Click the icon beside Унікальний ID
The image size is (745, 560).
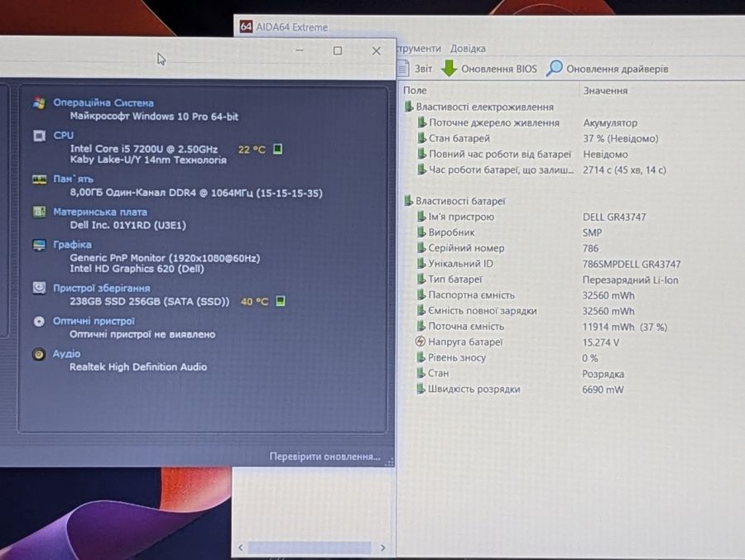pos(421,264)
